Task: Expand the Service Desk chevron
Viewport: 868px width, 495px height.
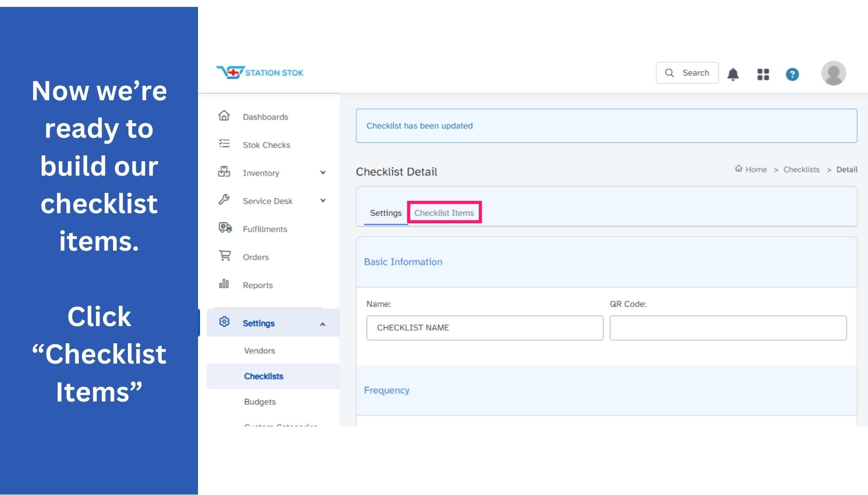Action: coord(323,201)
